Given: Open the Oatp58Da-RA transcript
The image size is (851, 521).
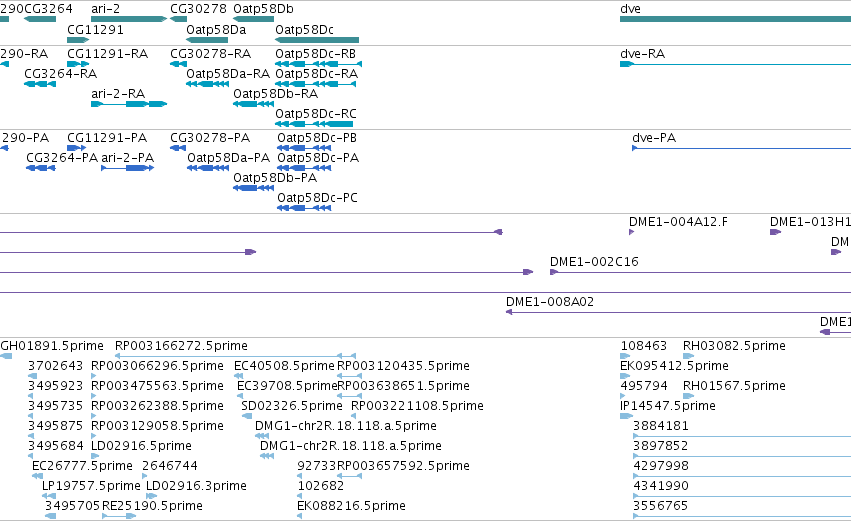Looking at the screenshot, I should click(228, 74).
